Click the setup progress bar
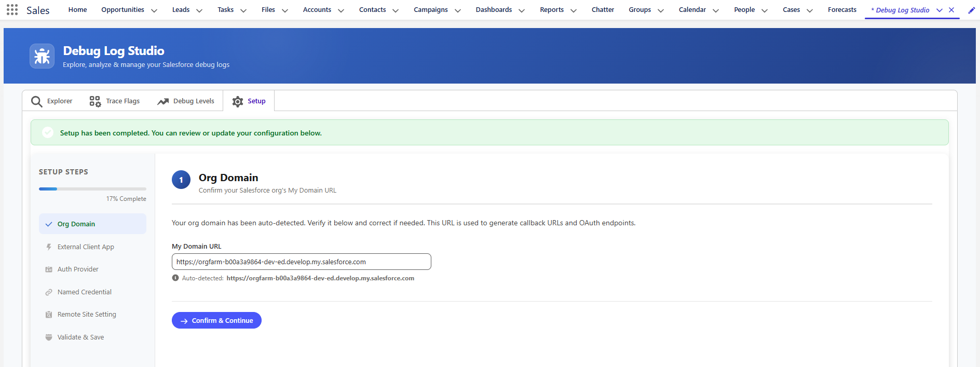This screenshot has width=980, height=367. 92,189
